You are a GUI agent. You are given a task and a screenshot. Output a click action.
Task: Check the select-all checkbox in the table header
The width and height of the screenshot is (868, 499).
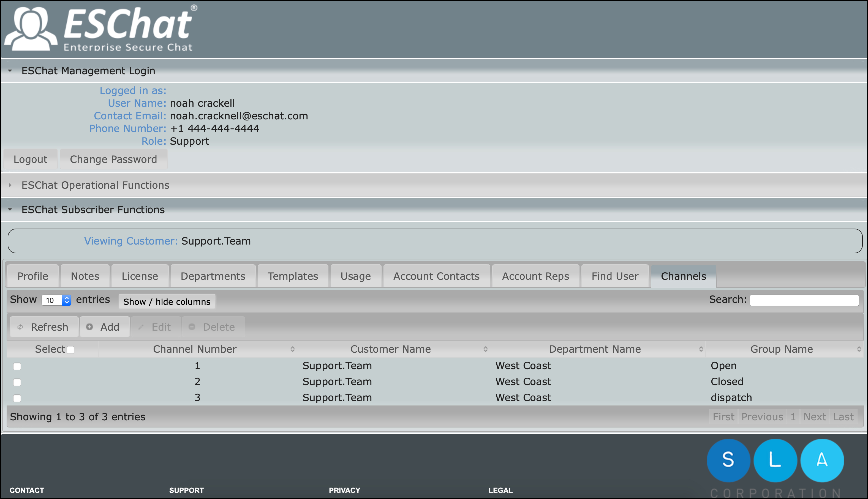(71, 349)
